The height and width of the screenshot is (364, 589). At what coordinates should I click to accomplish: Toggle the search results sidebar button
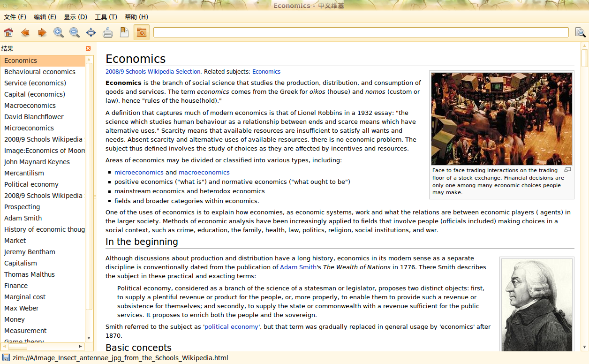pos(142,32)
